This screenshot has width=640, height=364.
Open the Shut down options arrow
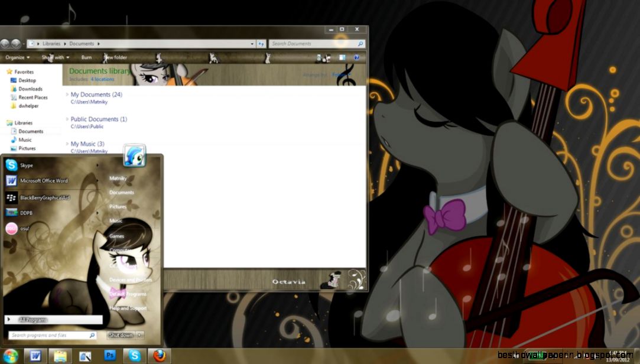139,334
